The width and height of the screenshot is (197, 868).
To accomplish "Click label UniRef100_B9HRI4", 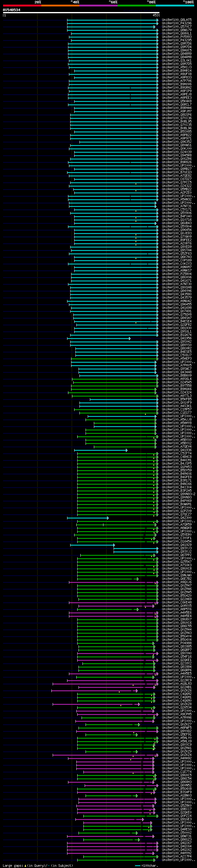I will pos(177,71).
